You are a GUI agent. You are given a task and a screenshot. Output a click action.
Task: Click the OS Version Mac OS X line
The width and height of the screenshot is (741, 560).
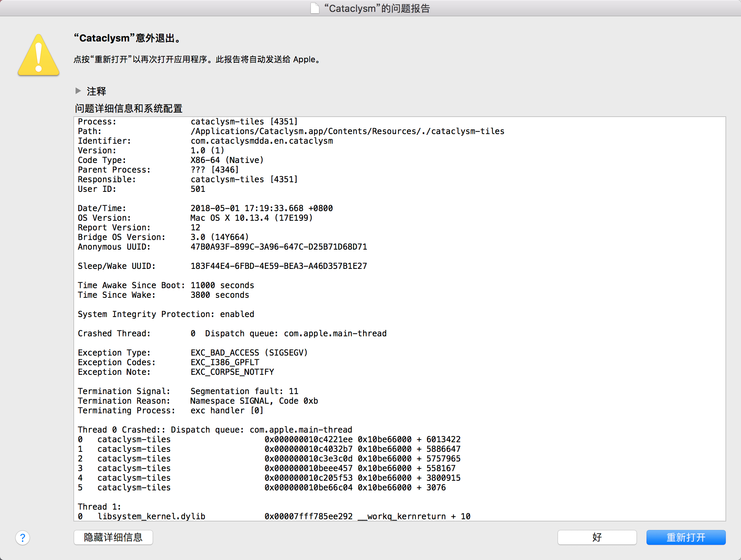pos(252,218)
